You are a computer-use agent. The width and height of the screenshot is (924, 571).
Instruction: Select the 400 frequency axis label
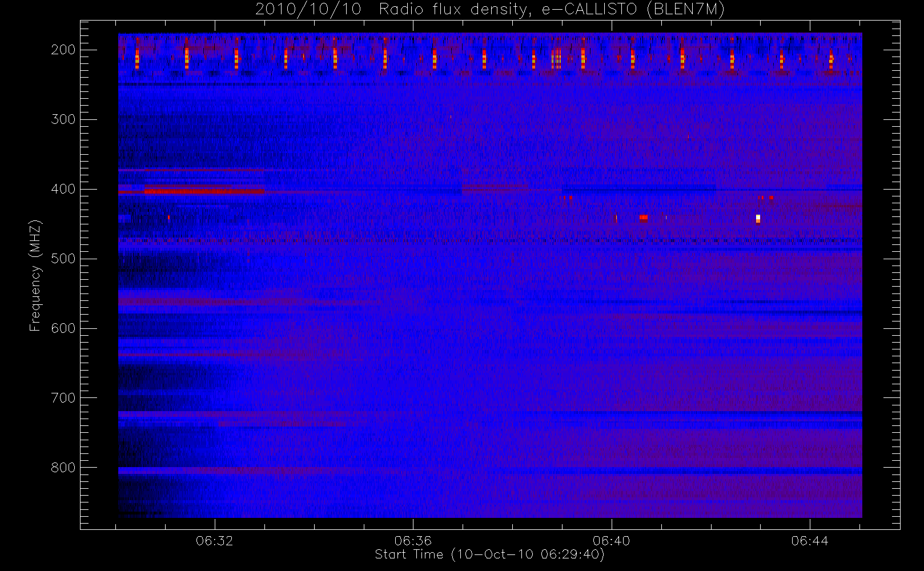63,189
